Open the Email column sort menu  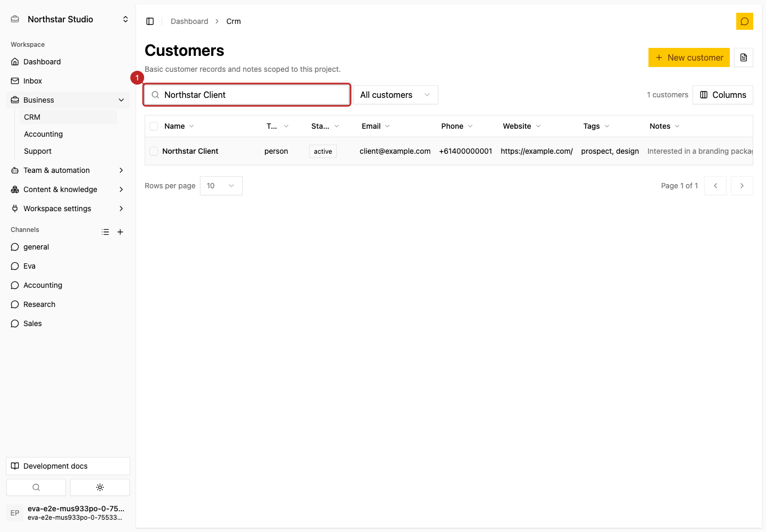pyautogui.click(x=376, y=126)
